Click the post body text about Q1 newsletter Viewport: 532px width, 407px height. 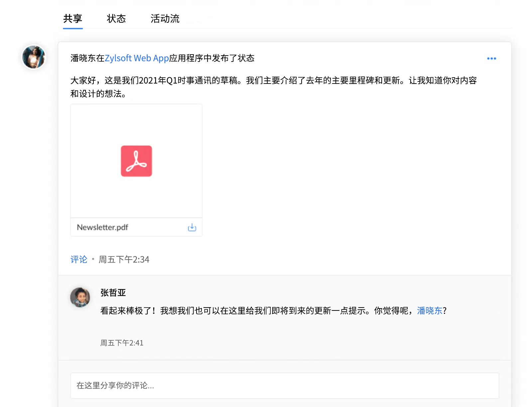click(273, 81)
